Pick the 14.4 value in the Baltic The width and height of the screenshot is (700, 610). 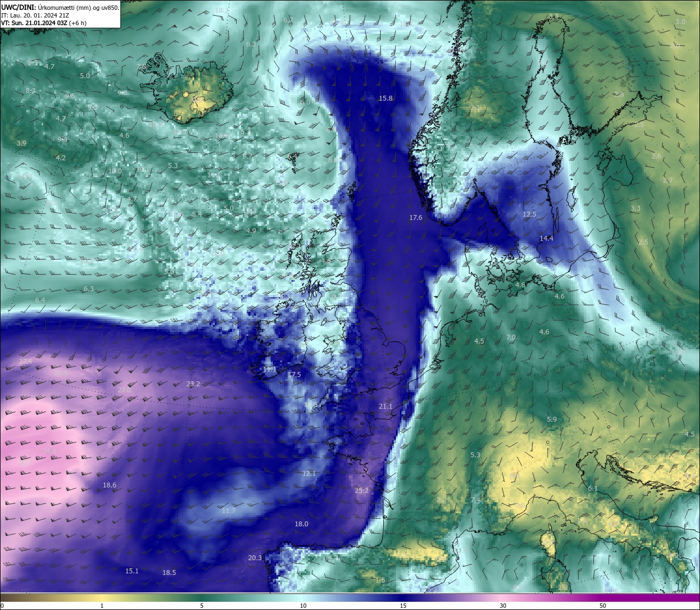[x=546, y=239]
